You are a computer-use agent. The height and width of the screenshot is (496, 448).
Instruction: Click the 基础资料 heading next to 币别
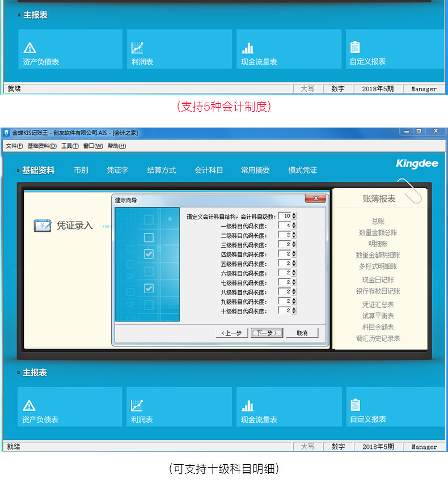coord(39,170)
